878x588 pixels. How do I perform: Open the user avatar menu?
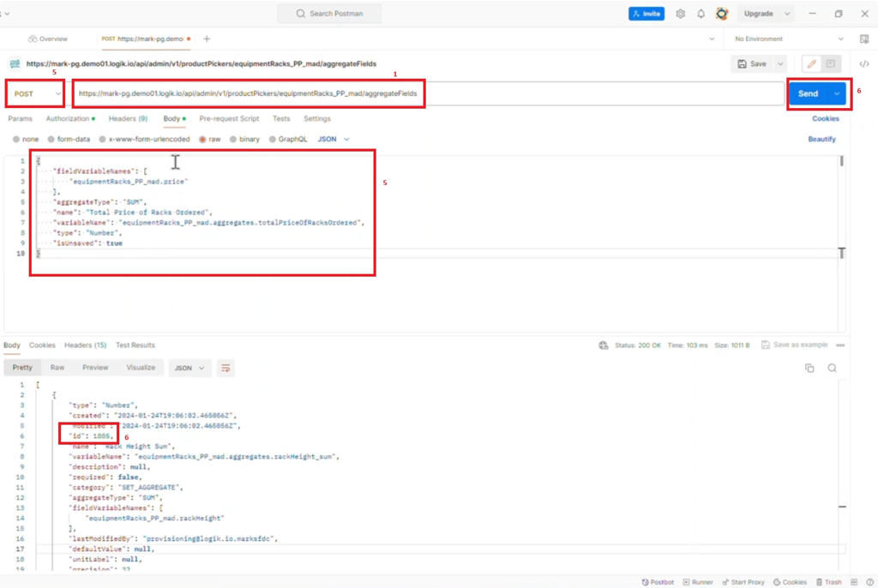[722, 14]
